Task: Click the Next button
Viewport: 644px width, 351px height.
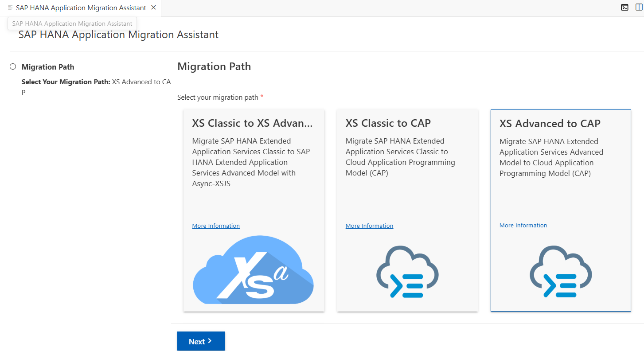Action: tap(201, 341)
